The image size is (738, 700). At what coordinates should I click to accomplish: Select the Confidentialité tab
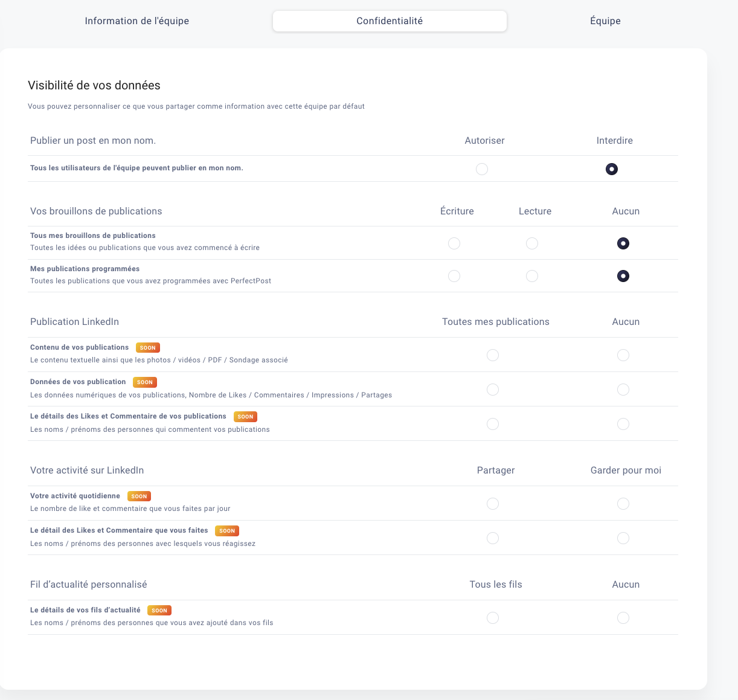(x=390, y=21)
